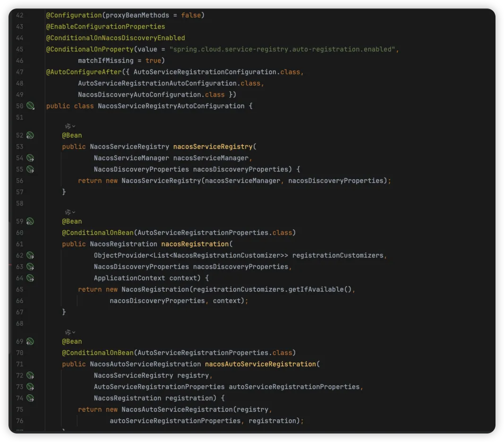This screenshot has height=442, width=504.
Task: Click gutter icon on line 73
Action: (30, 387)
